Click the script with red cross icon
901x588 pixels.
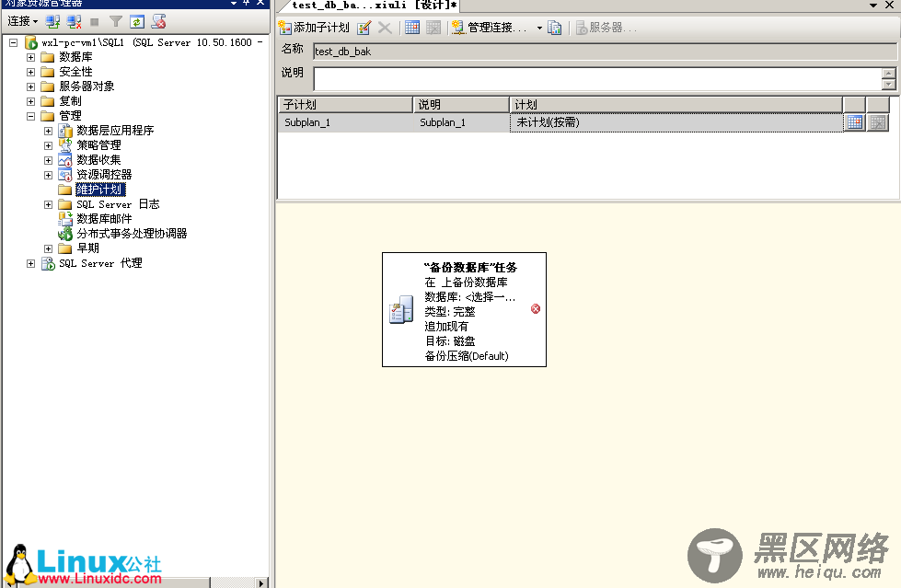(x=158, y=22)
